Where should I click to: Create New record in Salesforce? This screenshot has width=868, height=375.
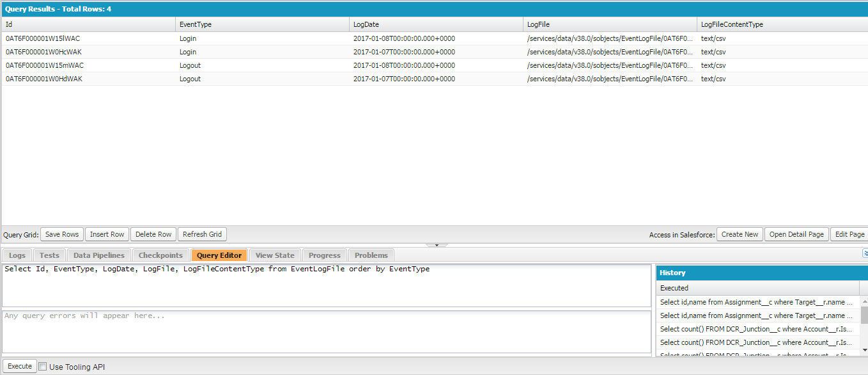tap(739, 234)
